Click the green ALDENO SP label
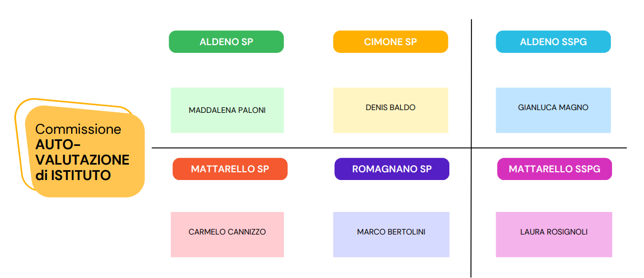Screen dimensions: 644x278 tap(226, 42)
